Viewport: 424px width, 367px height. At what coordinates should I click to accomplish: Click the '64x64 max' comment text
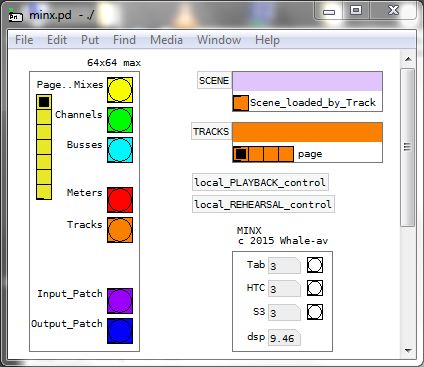(114, 63)
